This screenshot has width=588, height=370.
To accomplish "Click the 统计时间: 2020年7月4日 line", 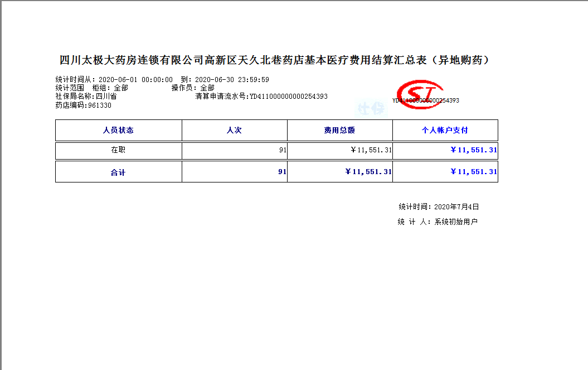I will click(439, 206).
